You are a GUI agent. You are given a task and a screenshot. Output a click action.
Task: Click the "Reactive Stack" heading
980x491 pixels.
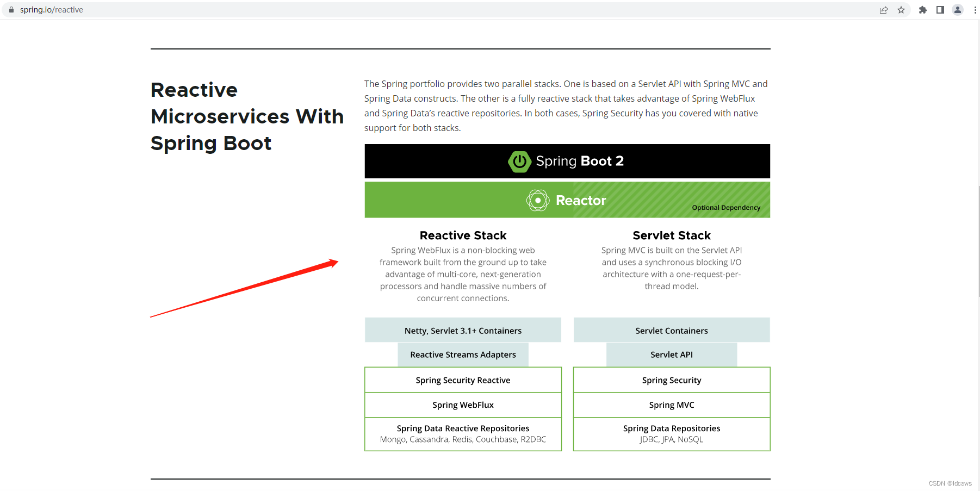pyautogui.click(x=463, y=235)
